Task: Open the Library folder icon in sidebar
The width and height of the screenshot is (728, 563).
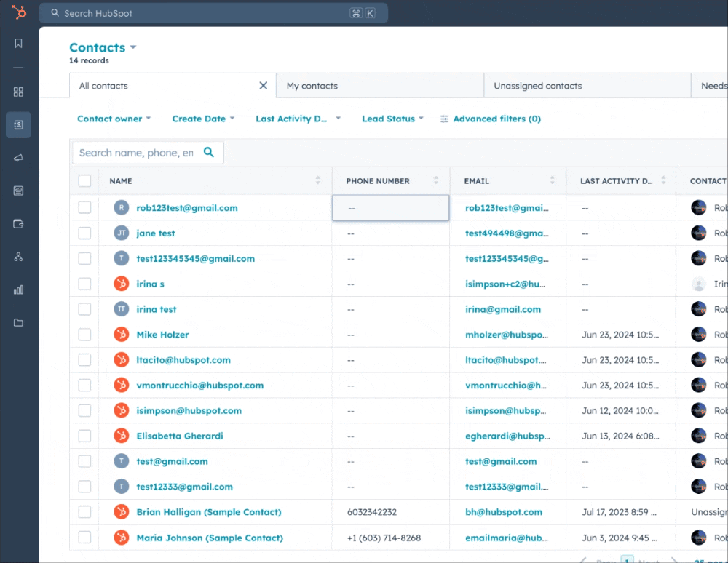Action: pos(19,323)
